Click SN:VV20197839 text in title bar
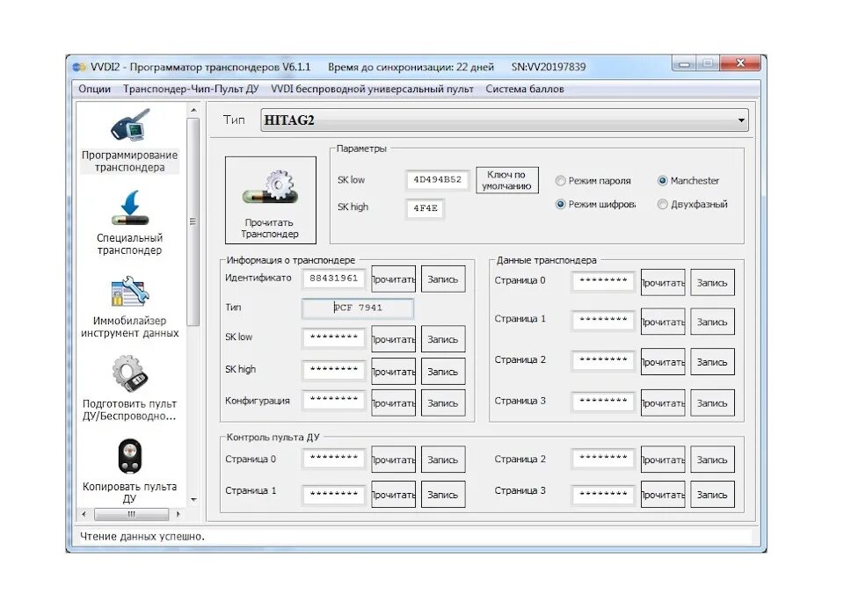844x616 pixels. coord(549,68)
